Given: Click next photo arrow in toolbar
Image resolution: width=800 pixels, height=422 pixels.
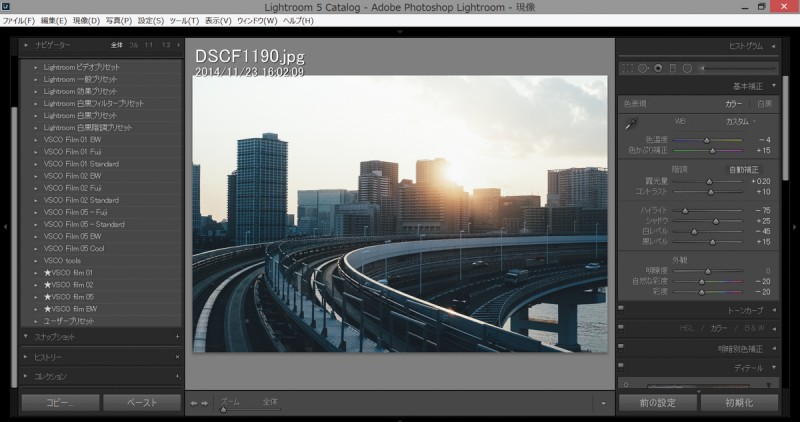Looking at the screenshot, I should (x=205, y=403).
